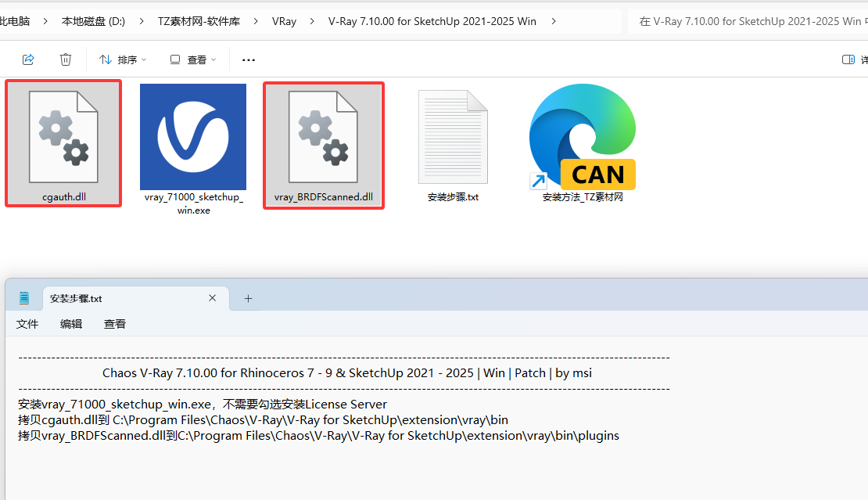Select the 安装步骤.txt text file icon
Image resolution: width=868 pixels, height=500 pixels.
click(453, 137)
